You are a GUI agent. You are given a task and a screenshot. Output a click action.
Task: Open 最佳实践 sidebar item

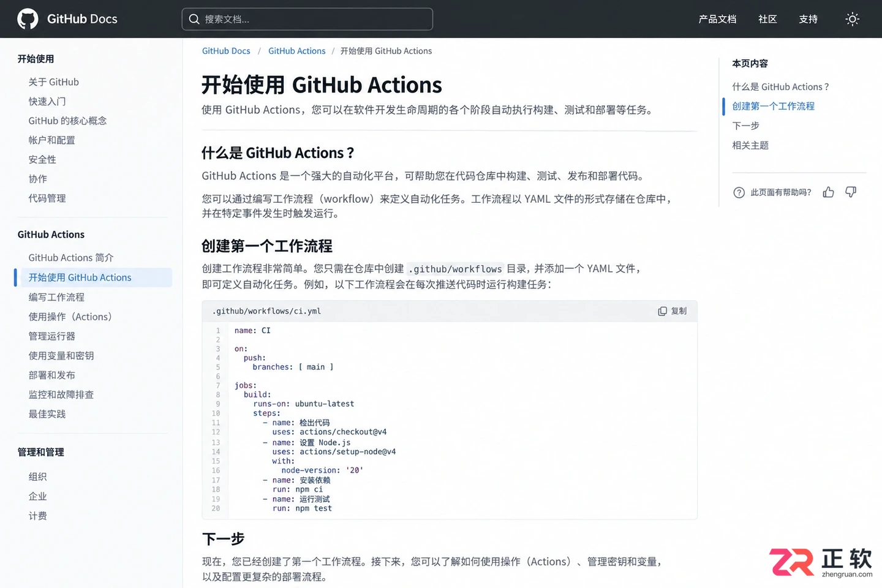tap(47, 414)
